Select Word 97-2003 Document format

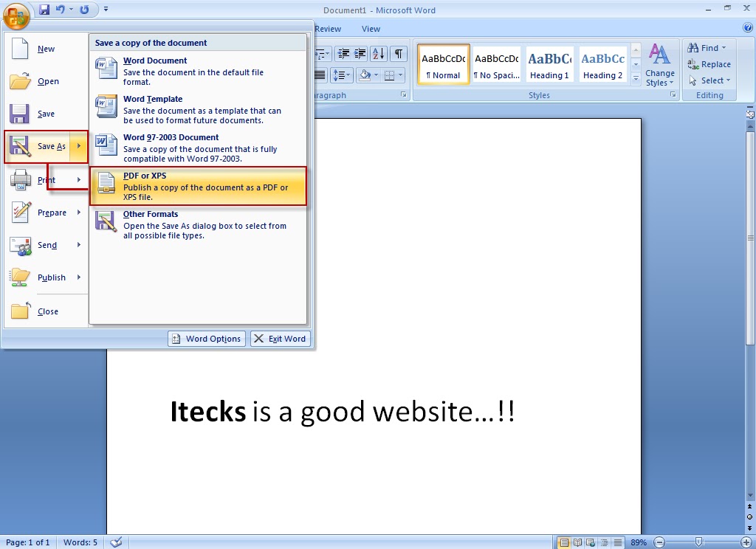[x=198, y=148]
